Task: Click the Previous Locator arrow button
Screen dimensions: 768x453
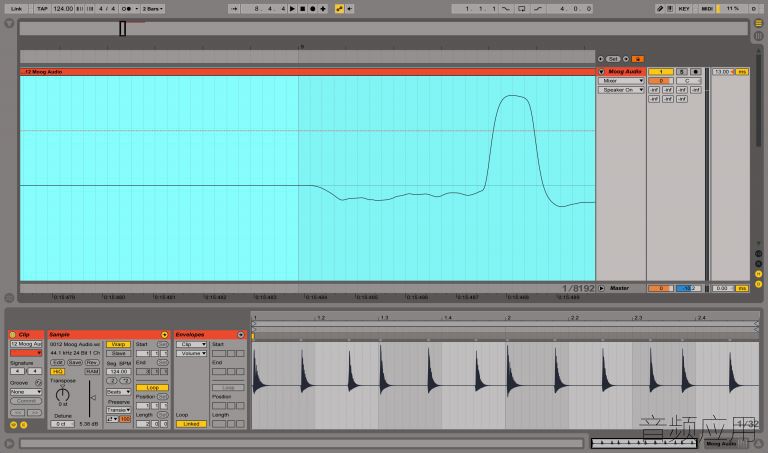Action: click(601, 59)
